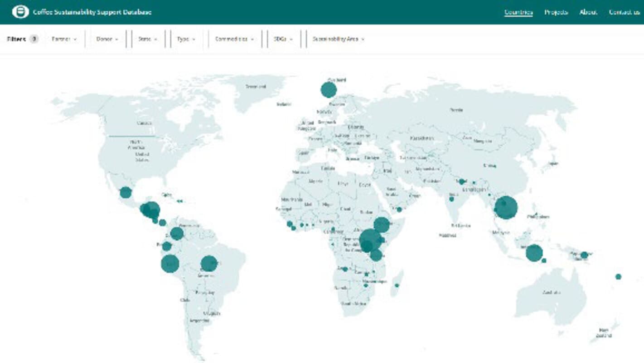Select the bubble marker over Brazil
Image resolution: width=644 pixels, height=363 pixels.
pyautogui.click(x=209, y=264)
